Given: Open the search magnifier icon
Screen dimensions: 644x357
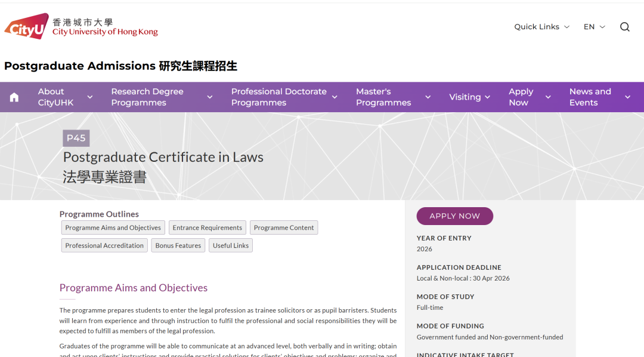Looking at the screenshot, I should pyautogui.click(x=624, y=27).
